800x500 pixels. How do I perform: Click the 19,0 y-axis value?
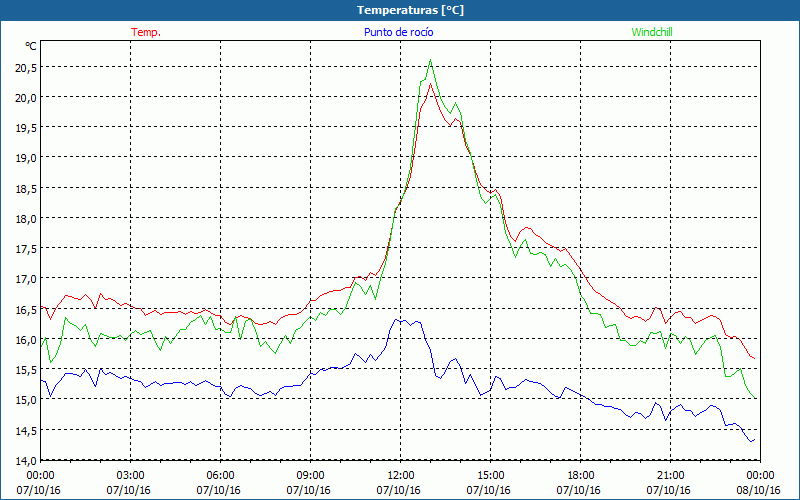tap(26, 158)
